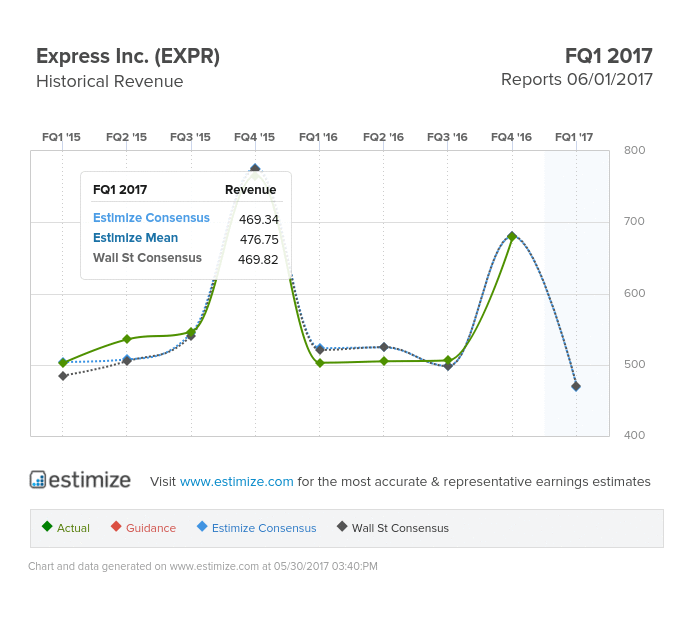This screenshot has width=685, height=620.
Task: Click the Estimize Consensus tooltip row
Action: (186, 218)
